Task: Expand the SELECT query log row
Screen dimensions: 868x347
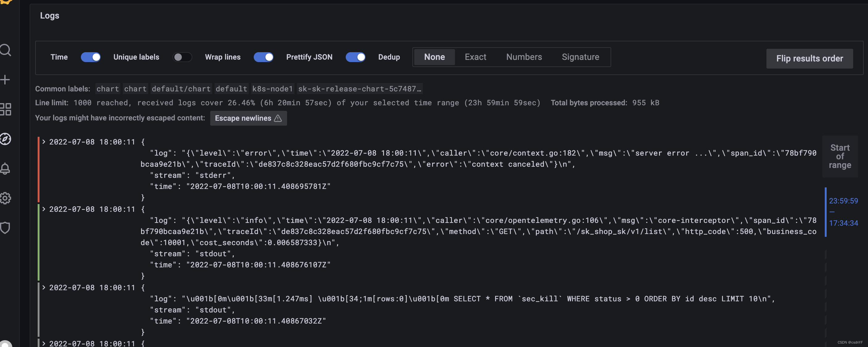Action: pyautogui.click(x=44, y=287)
